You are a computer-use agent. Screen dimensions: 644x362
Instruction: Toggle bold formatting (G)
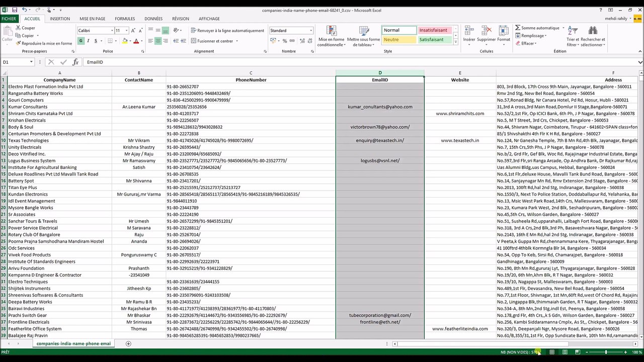tap(81, 41)
